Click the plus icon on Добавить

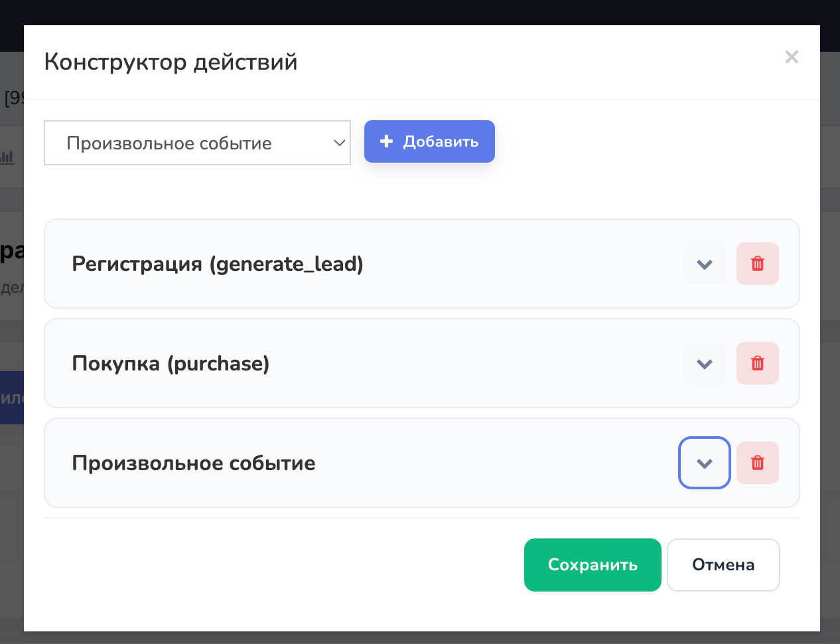[x=386, y=141]
